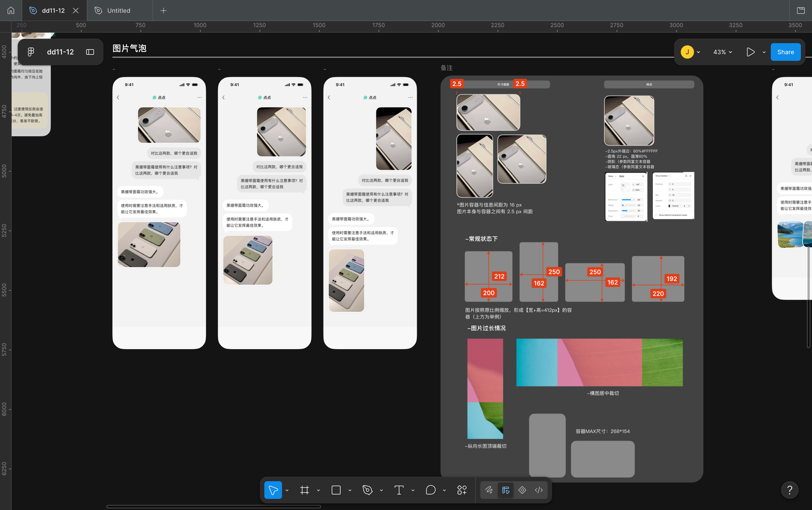Select the Glass settings panel screenshot
Viewport: 812px width, 510px height.
pyautogui.click(x=626, y=197)
